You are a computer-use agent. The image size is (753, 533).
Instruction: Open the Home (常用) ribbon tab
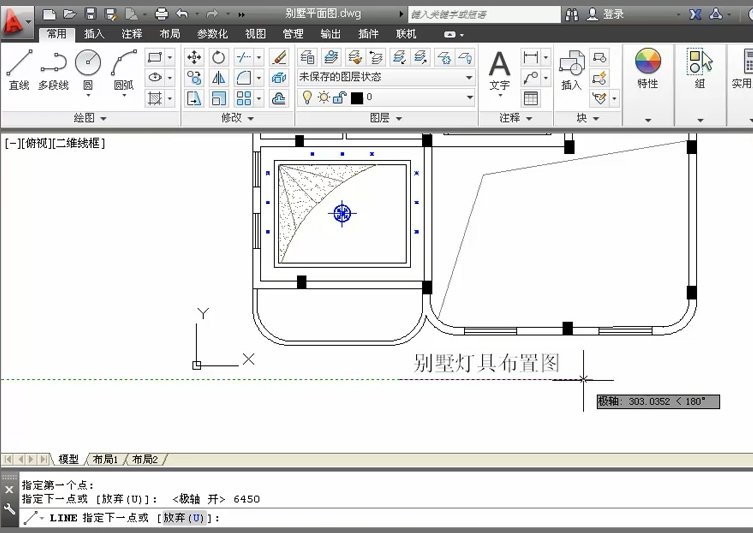[56, 34]
